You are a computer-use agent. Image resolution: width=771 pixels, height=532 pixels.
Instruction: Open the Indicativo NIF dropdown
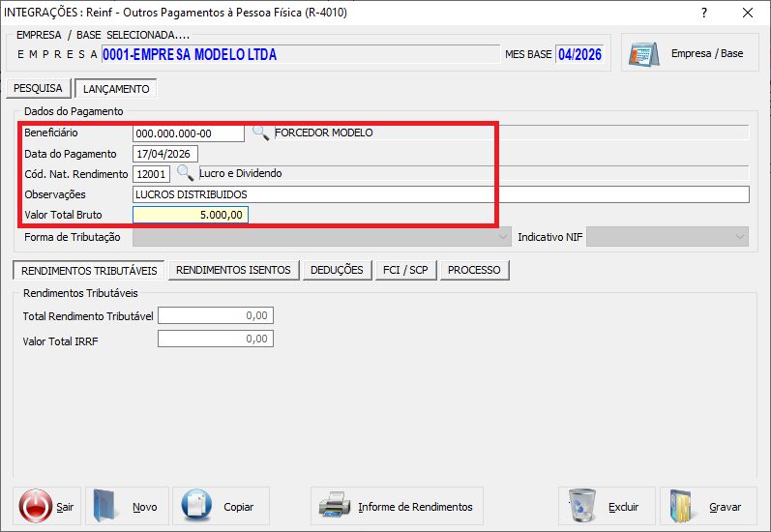[x=667, y=237]
